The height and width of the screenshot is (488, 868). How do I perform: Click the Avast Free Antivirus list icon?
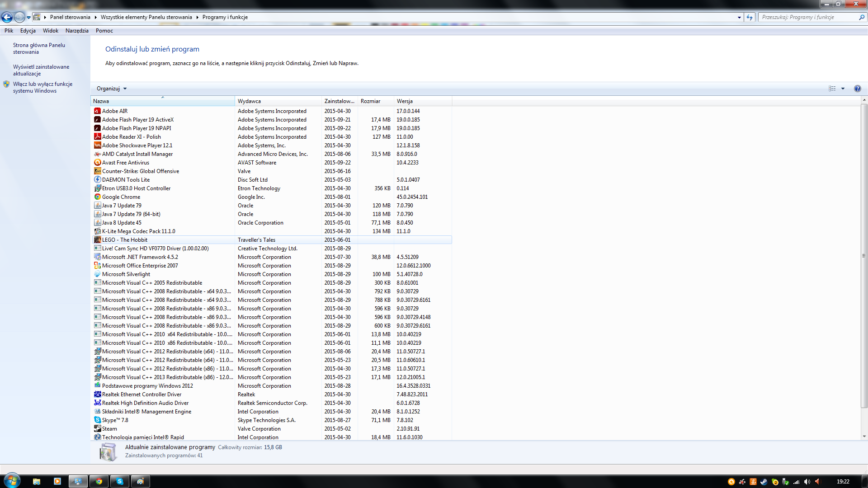tap(97, 163)
